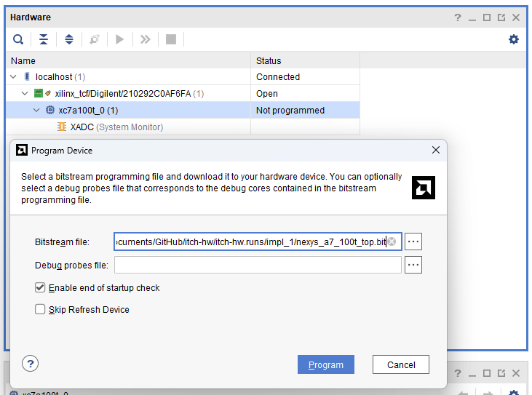Click the 'Connected' status cell
Screen dimensions: 532x395
(306, 77)
